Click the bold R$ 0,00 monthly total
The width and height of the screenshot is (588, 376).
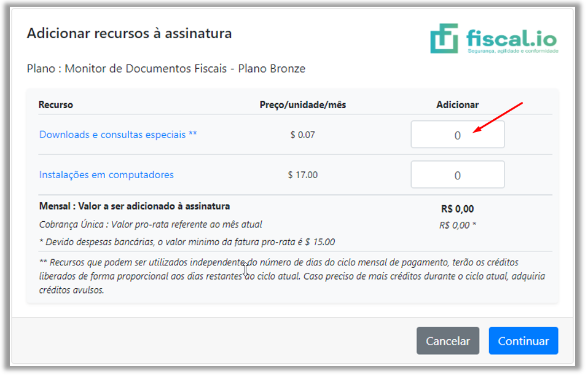click(457, 209)
